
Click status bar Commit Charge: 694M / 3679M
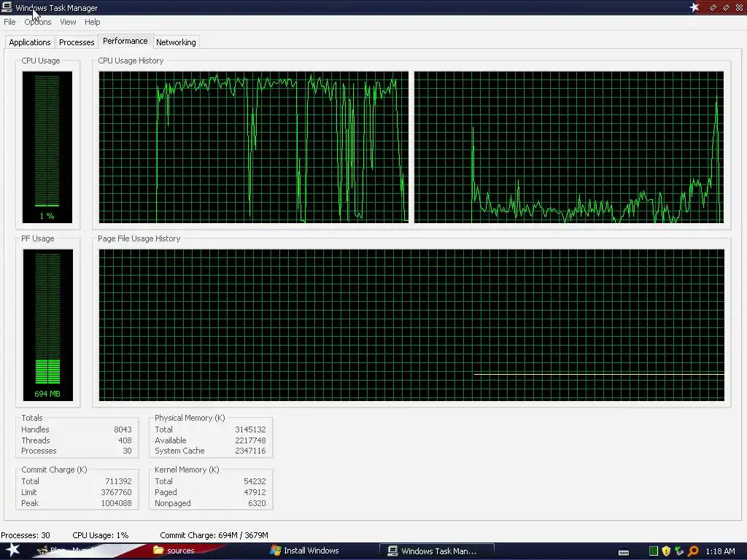[214, 535]
